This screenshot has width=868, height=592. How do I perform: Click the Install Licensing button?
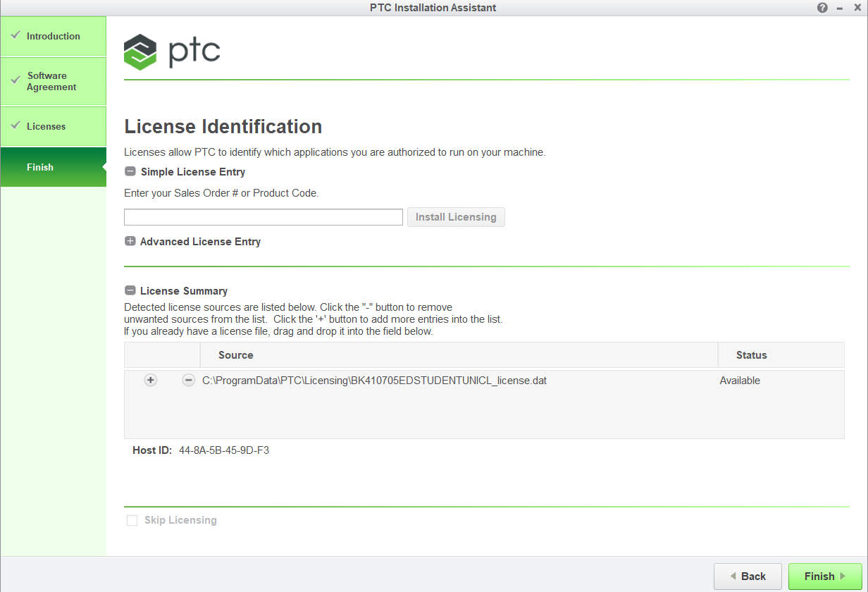pos(456,216)
